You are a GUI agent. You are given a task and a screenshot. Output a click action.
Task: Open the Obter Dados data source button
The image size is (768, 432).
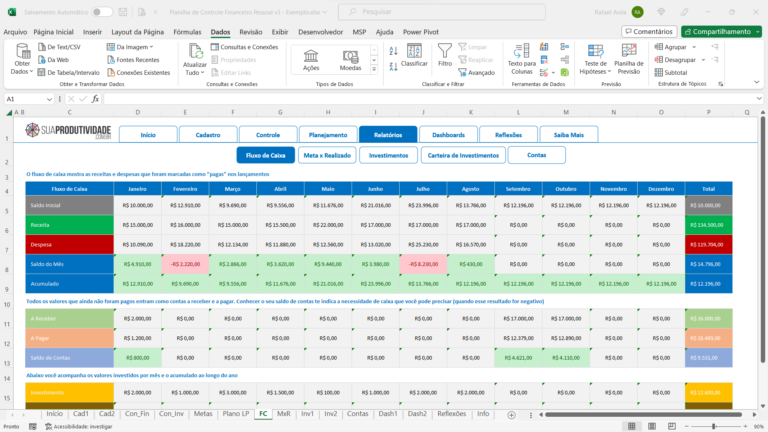22,58
